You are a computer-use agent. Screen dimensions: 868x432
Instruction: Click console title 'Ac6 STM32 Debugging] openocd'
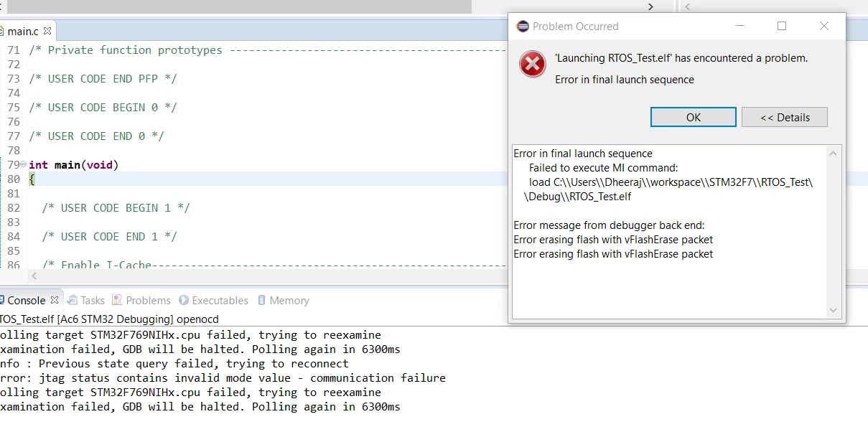[x=109, y=319]
